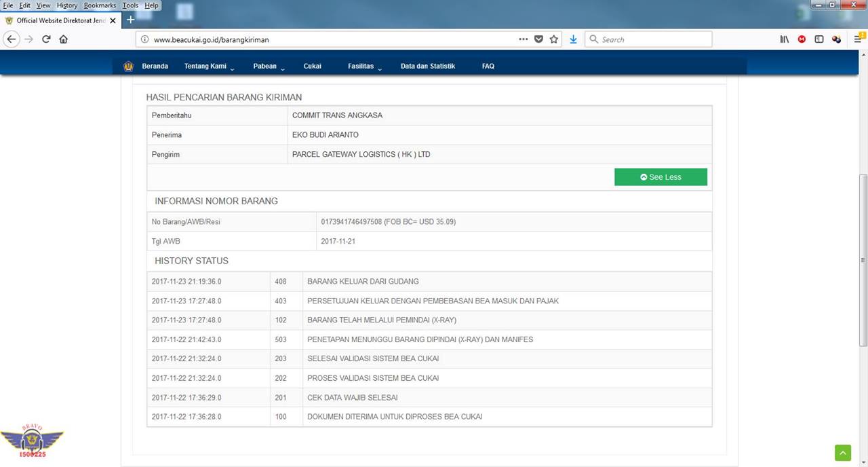The height and width of the screenshot is (467, 868).
Task: Toggle the sidebar view icon
Action: pyautogui.click(x=819, y=39)
